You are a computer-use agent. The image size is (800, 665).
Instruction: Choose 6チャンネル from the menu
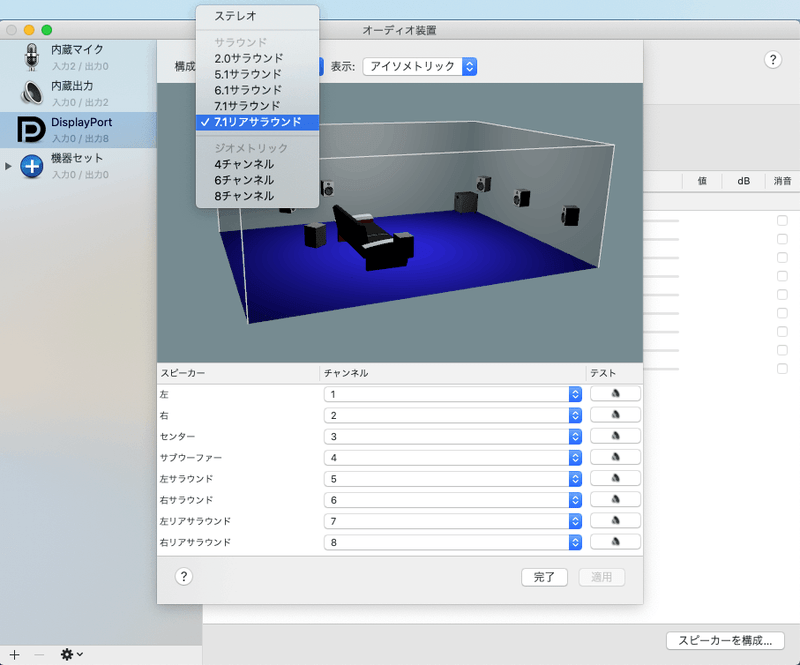(x=258, y=180)
